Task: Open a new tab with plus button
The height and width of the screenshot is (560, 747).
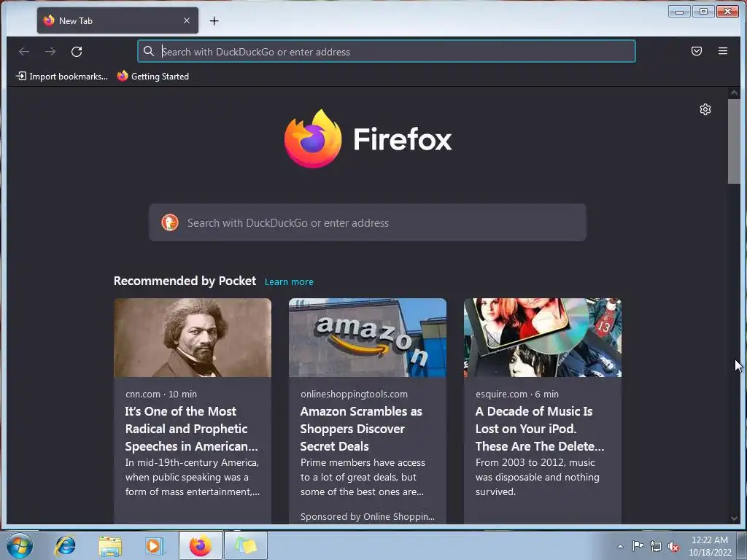Action: click(x=214, y=20)
